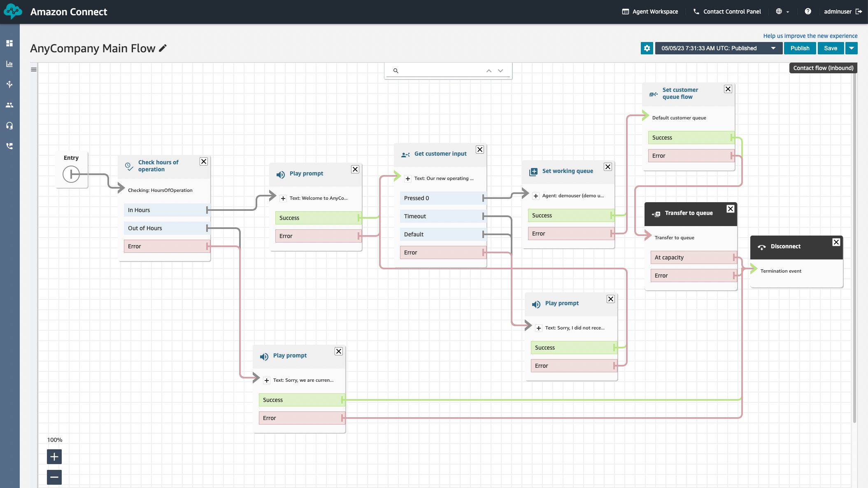Go to next search result arrow
This screenshot has height=488, width=868.
pyautogui.click(x=500, y=71)
